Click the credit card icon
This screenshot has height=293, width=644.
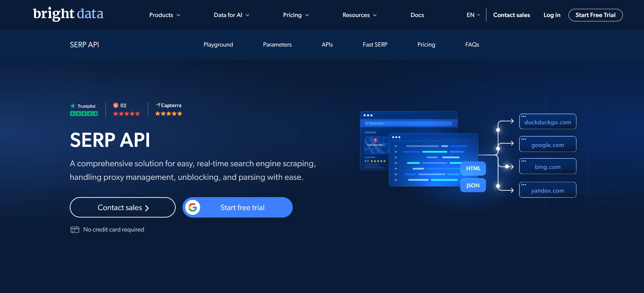pos(75,230)
